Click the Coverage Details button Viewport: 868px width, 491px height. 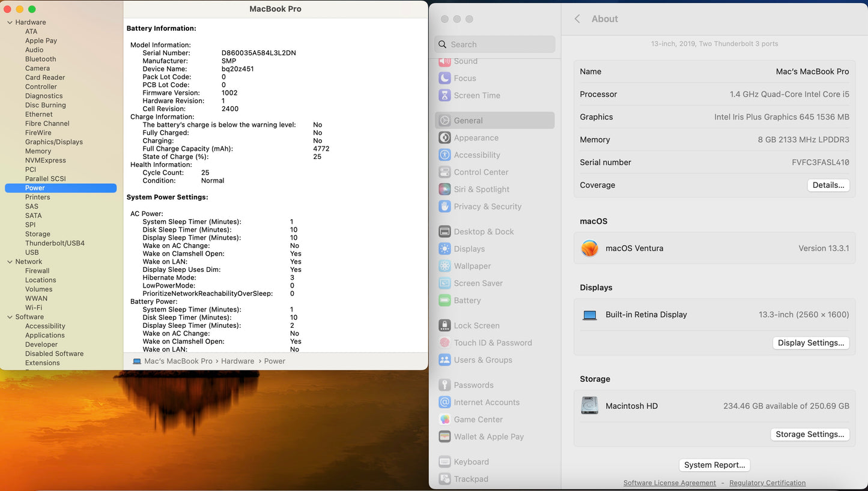(x=828, y=185)
